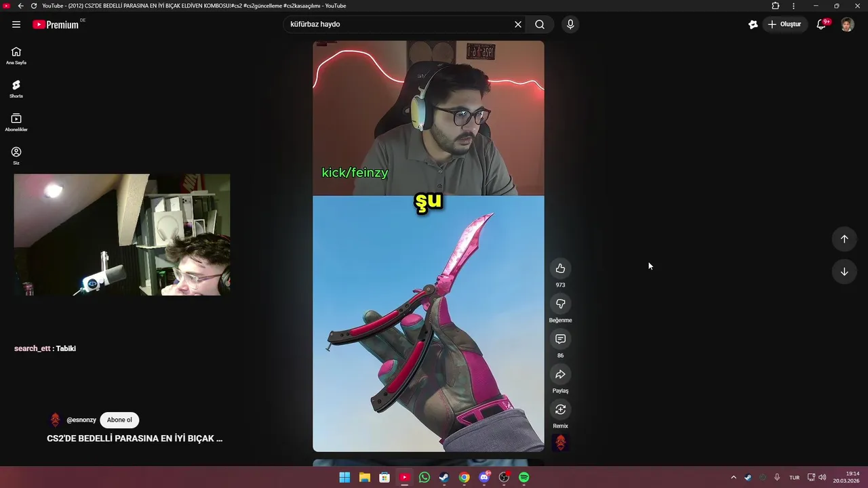
Task: Click the sparkle icon beside Oluştur
Action: (753, 24)
